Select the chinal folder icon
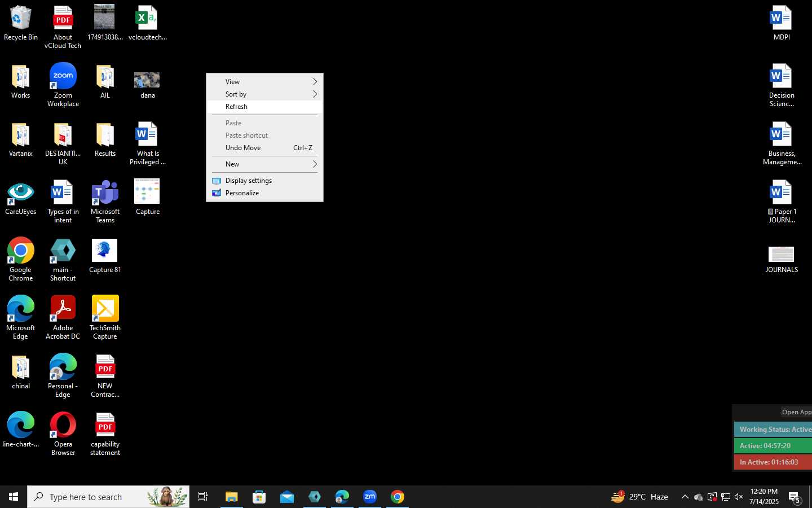 21,373
